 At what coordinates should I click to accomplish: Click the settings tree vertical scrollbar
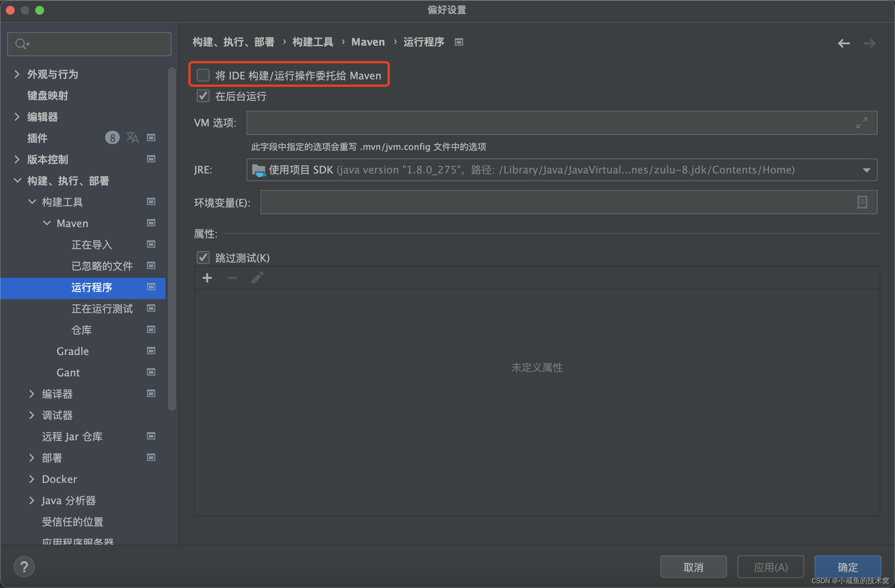pos(172,239)
